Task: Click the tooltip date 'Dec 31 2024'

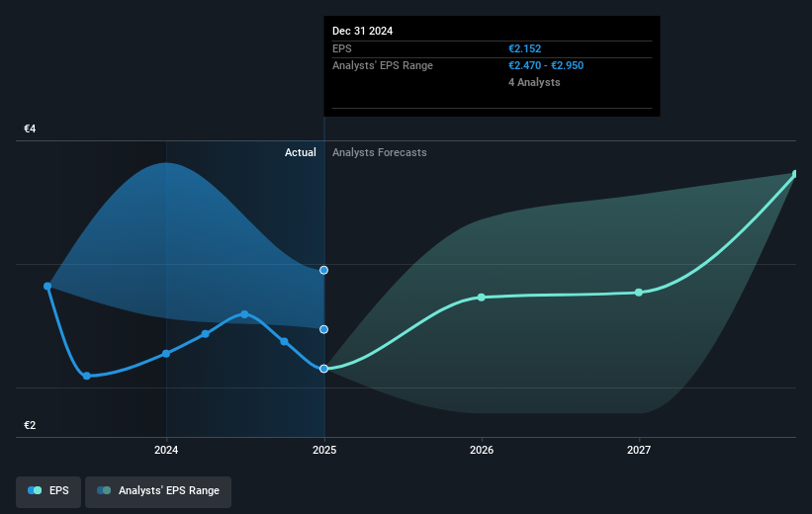Action: (x=363, y=31)
